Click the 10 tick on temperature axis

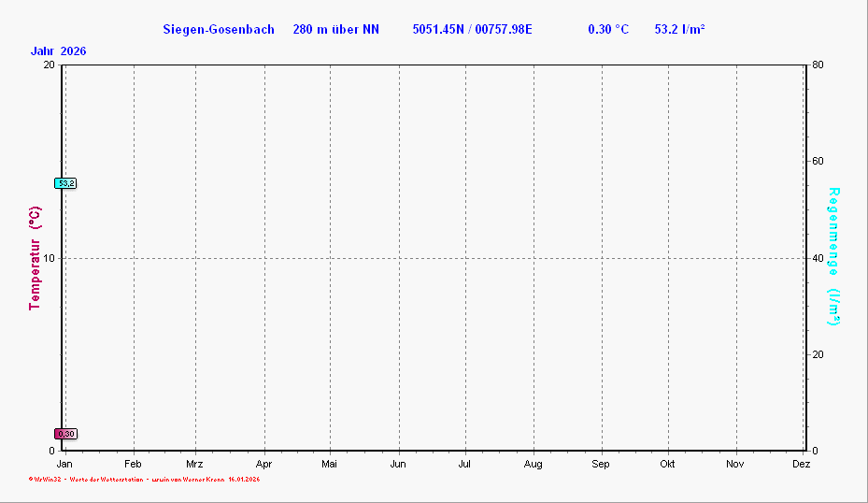49,258
